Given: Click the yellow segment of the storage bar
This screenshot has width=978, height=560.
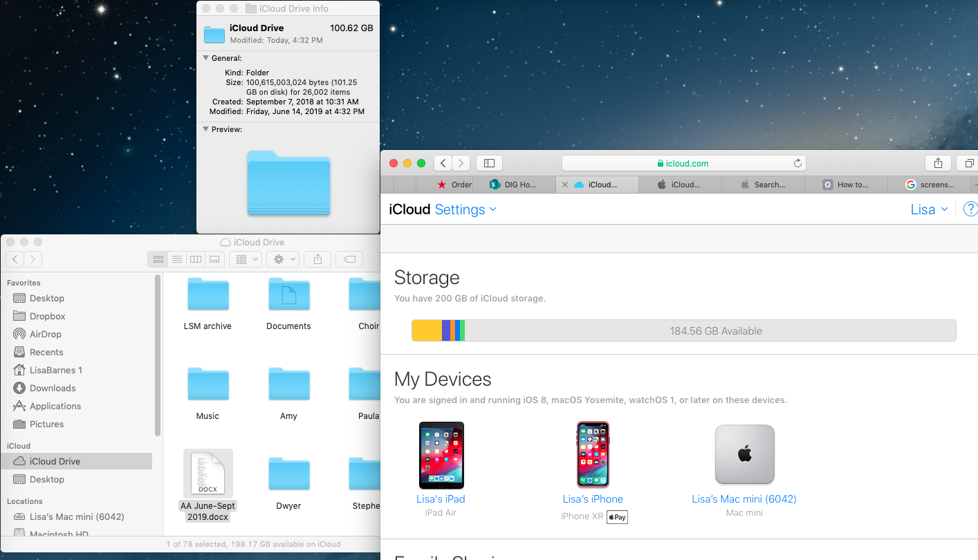Looking at the screenshot, I should 427,330.
